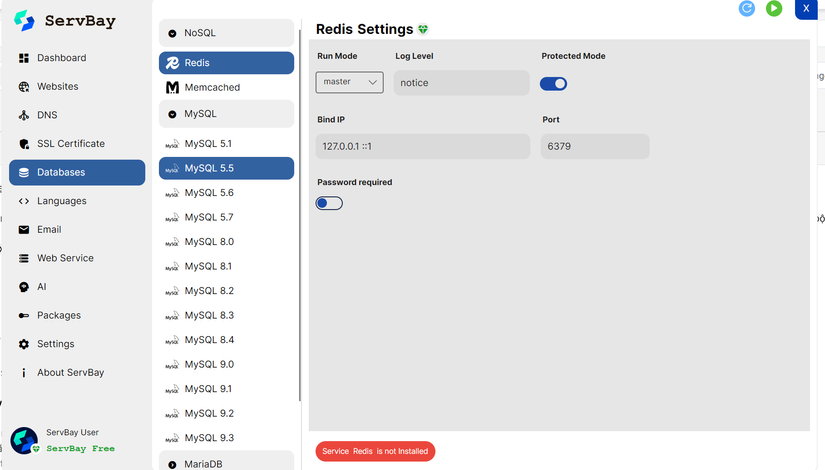Click the AI head icon
Image resolution: width=825 pixels, height=470 pixels.
(24, 287)
